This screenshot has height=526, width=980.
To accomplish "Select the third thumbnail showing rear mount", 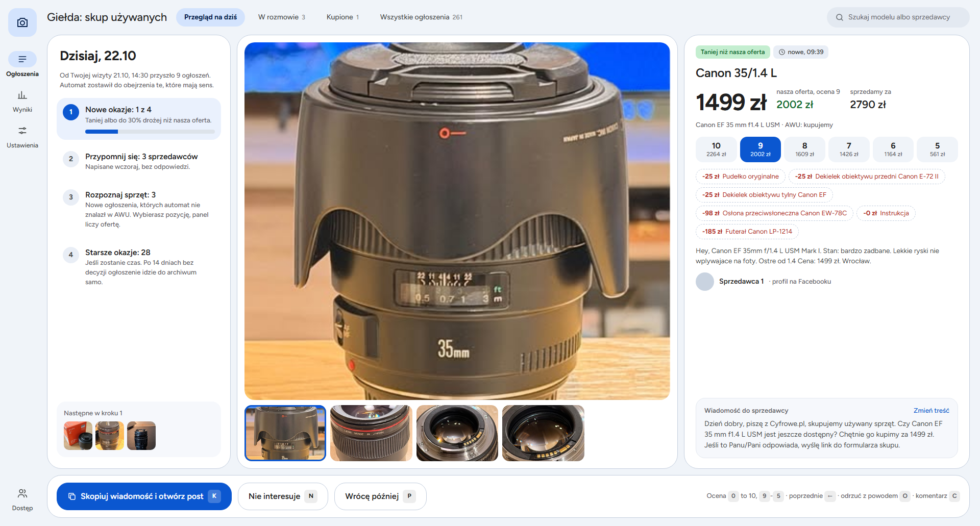I will [x=457, y=433].
